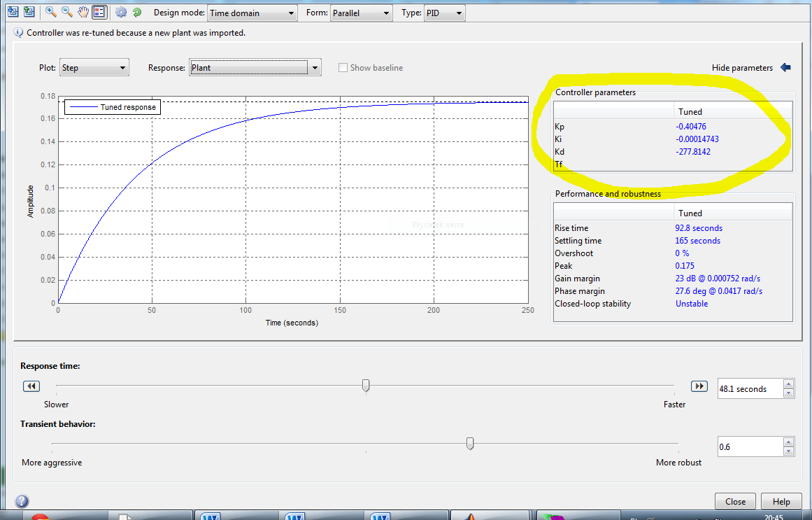Open the Plot dropdown showing Step
812x520 pixels.
(x=94, y=67)
